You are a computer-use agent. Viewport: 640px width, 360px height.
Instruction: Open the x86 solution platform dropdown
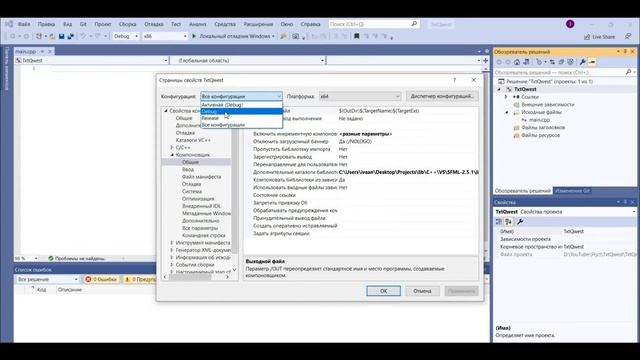(165, 36)
